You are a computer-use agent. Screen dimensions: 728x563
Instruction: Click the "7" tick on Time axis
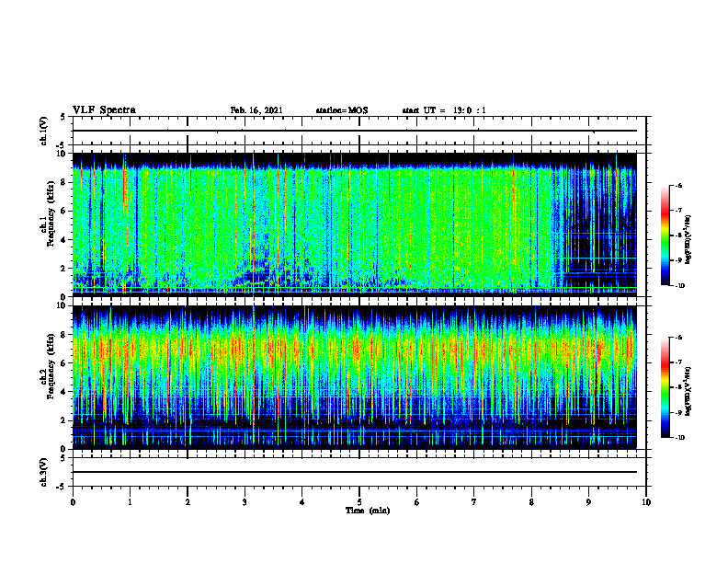click(x=474, y=502)
